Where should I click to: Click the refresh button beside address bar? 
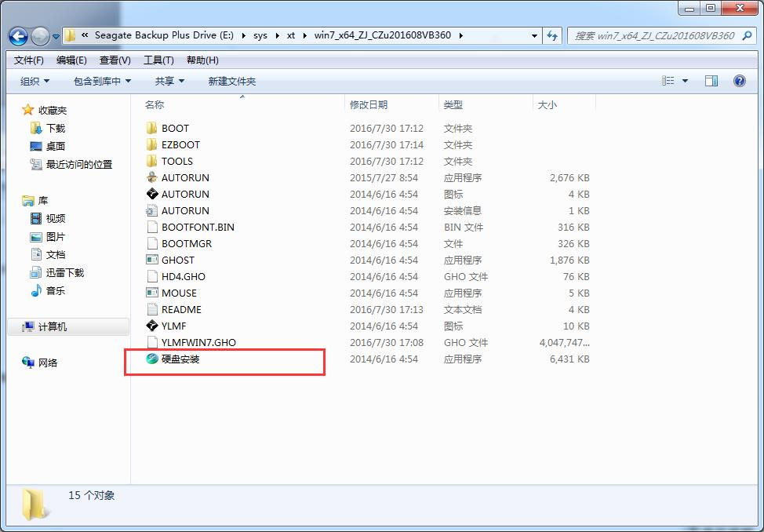click(x=552, y=35)
